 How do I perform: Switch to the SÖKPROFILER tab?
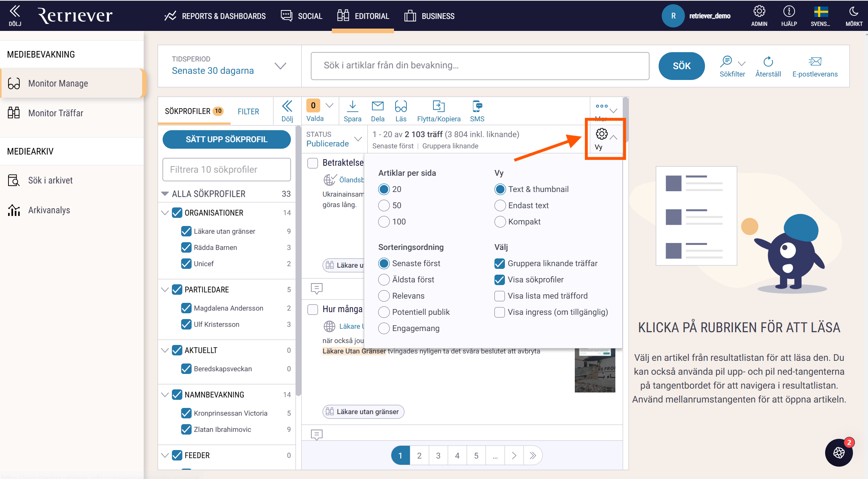point(194,111)
